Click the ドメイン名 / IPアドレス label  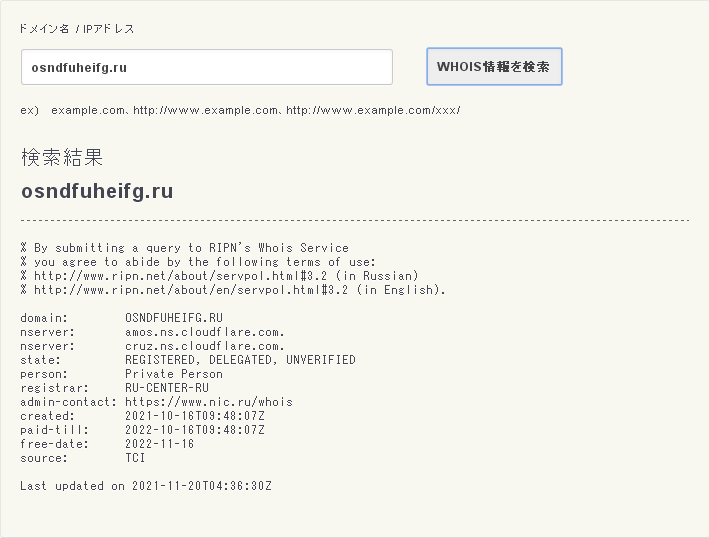coord(77,29)
